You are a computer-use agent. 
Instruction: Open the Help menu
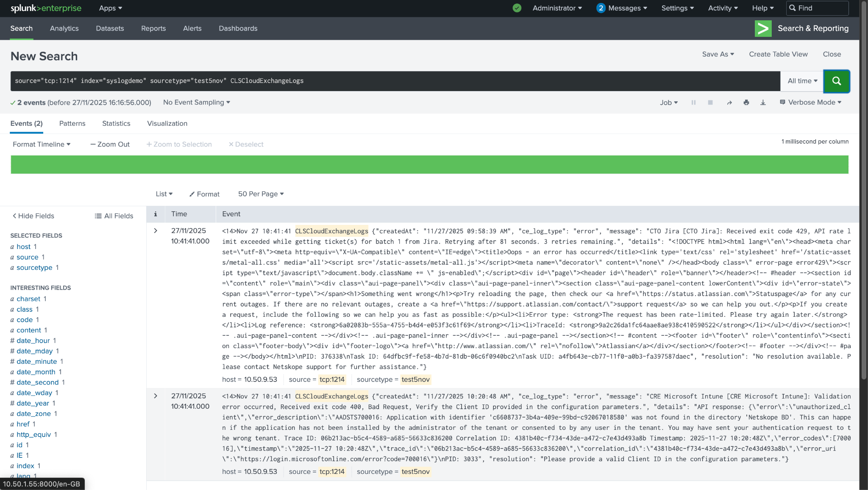click(763, 8)
